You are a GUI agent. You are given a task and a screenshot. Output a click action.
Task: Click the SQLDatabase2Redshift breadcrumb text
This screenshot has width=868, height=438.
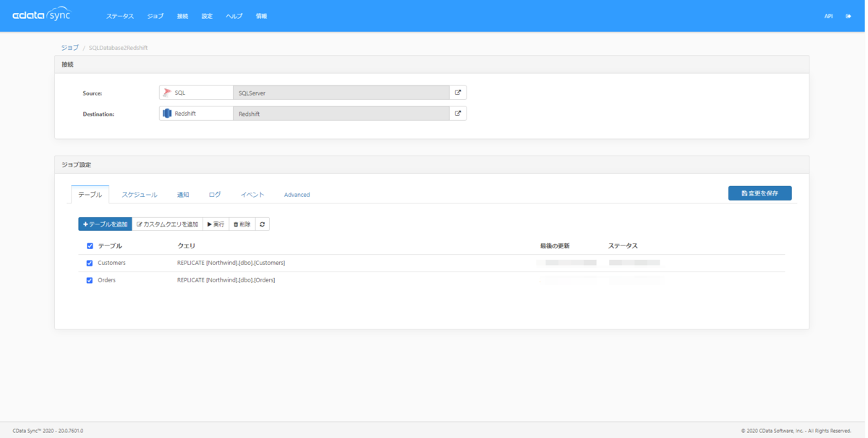pyautogui.click(x=118, y=48)
